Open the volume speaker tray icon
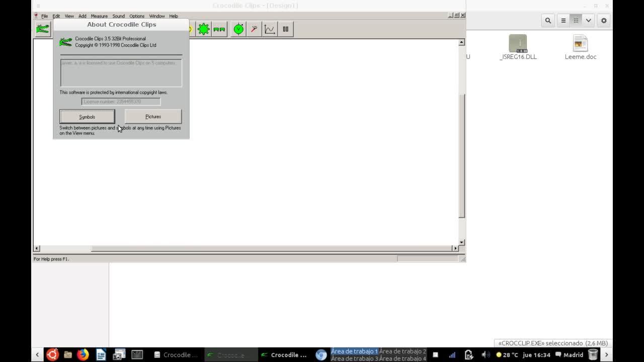 coord(486,354)
